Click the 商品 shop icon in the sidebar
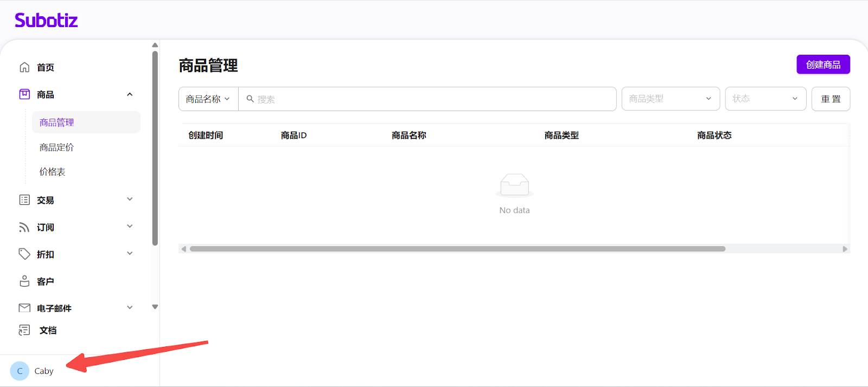The height and width of the screenshot is (387, 868). [24, 94]
